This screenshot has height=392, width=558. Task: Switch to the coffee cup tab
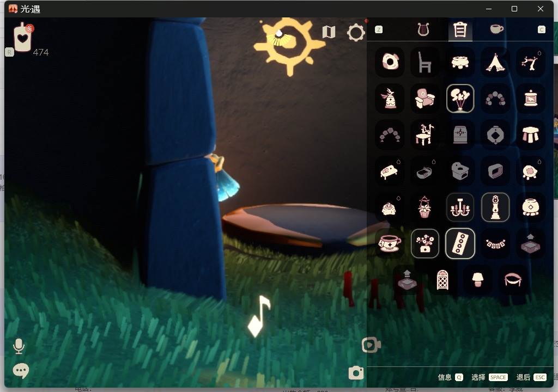pos(496,29)
